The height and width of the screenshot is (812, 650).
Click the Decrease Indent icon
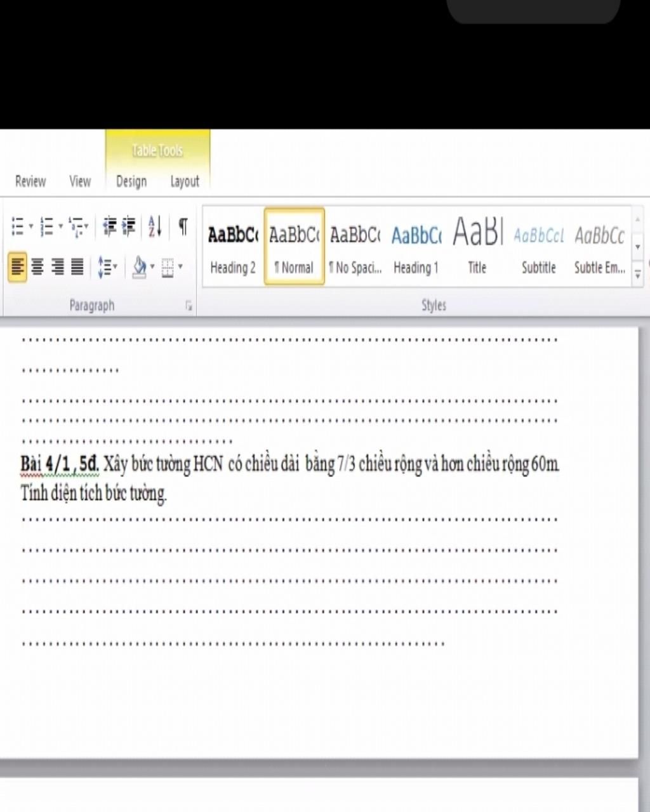click(x=110, y=226)
